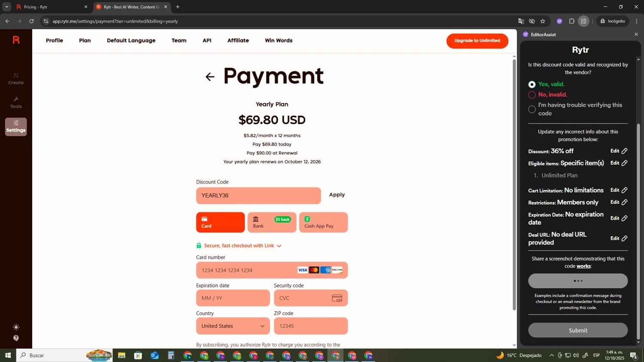Open the Windows Start menu
The height and width of the screenshot is (362, 644).
pos(8,355)
